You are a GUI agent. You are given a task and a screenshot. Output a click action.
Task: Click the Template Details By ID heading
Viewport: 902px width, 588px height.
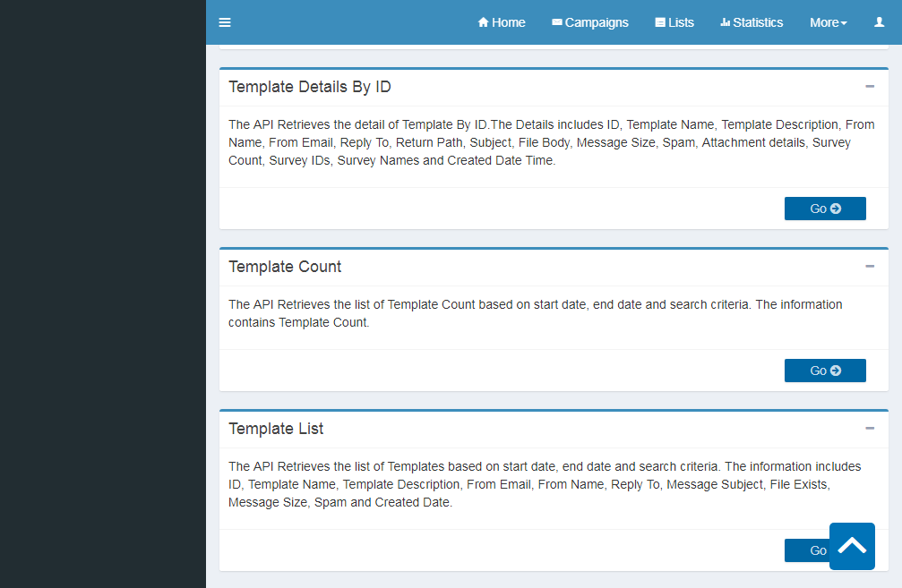point(309,87)
